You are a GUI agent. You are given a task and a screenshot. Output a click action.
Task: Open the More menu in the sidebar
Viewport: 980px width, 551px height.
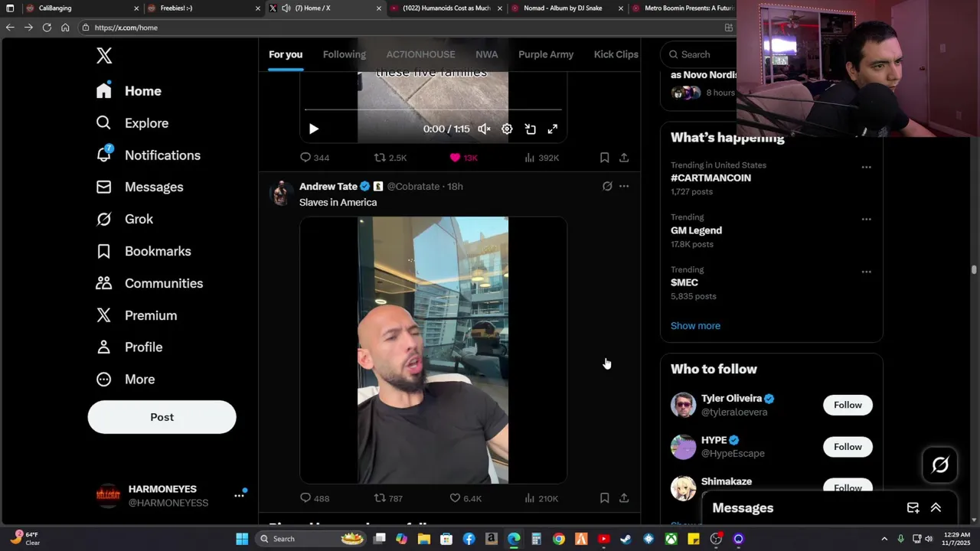pyautogui.click(x=125, y=380)
